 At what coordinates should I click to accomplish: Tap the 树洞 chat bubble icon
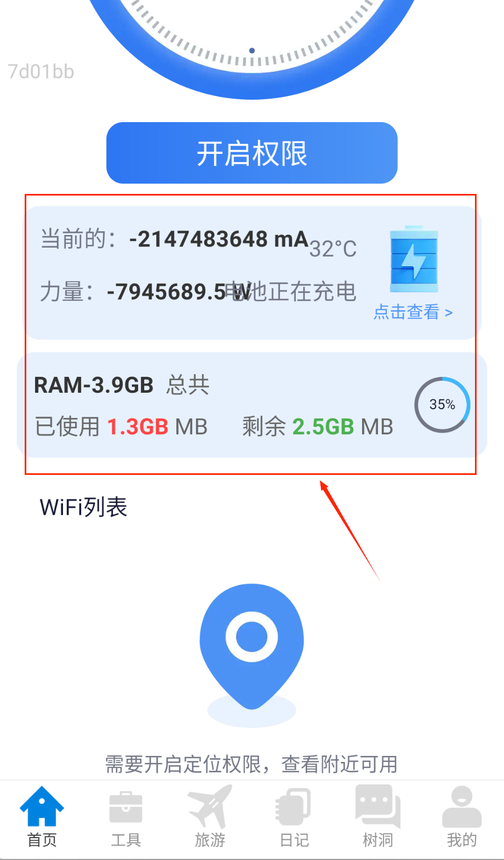click(x=378, y=806)
